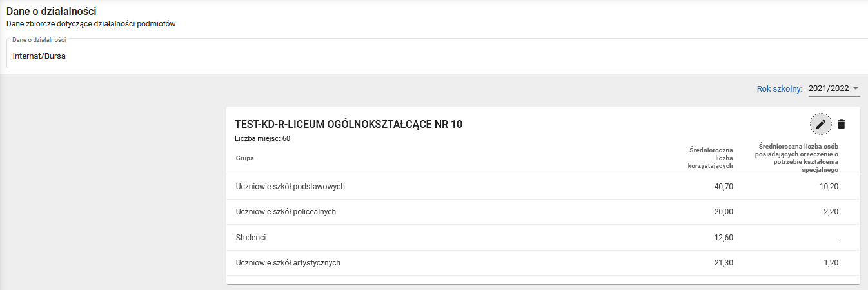This screenshot has width=868, height=290.
Task: Select the Uczniowie szkół artystycznych group name
Action: click(x=288, y=263)
